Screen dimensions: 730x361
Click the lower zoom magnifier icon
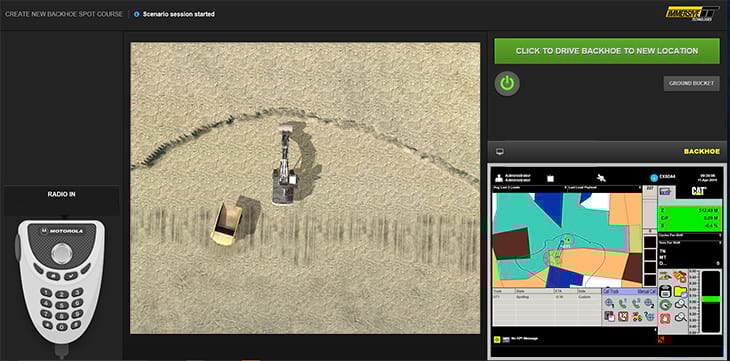(x=681, y=317)
